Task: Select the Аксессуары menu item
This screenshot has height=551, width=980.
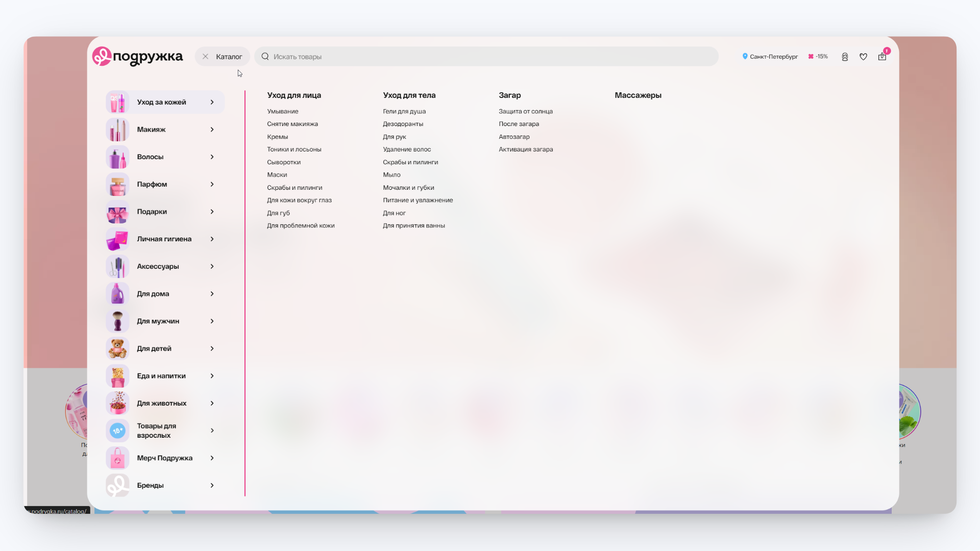Action: point(158,266)
